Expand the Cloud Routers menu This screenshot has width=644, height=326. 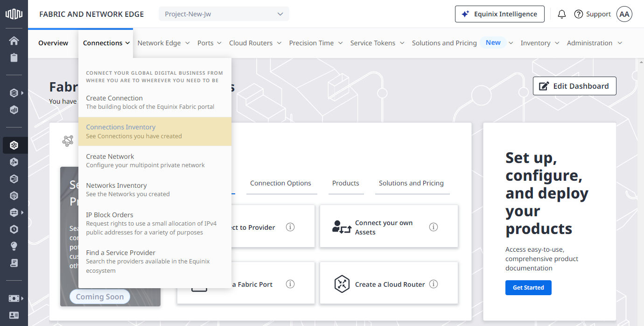[255, 43]
